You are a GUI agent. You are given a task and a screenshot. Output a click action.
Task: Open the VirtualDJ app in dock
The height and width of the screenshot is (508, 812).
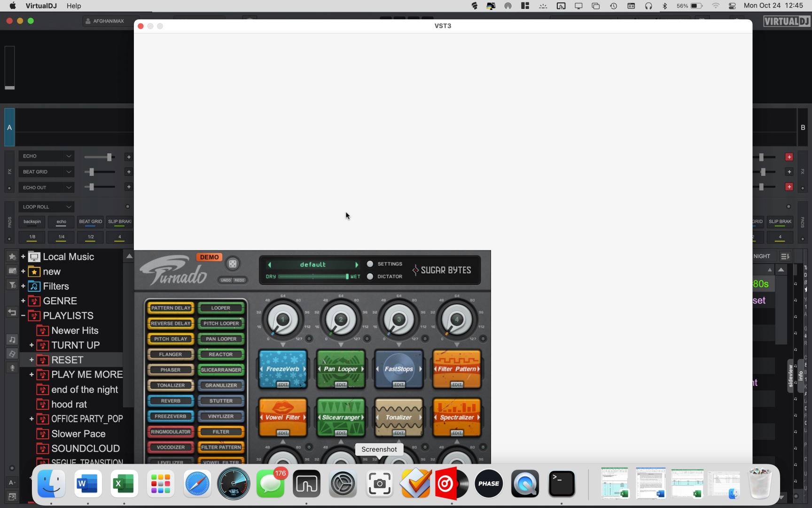452,484
